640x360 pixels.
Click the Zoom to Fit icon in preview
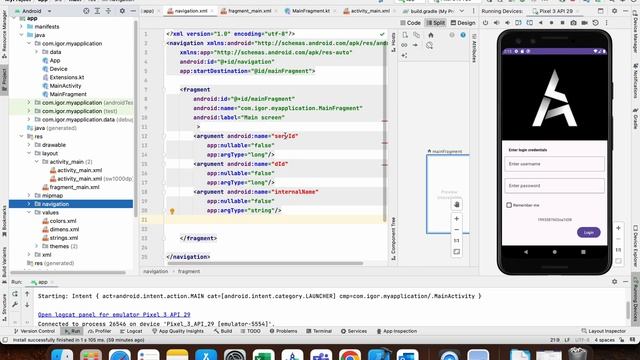(x=457, y=252)
